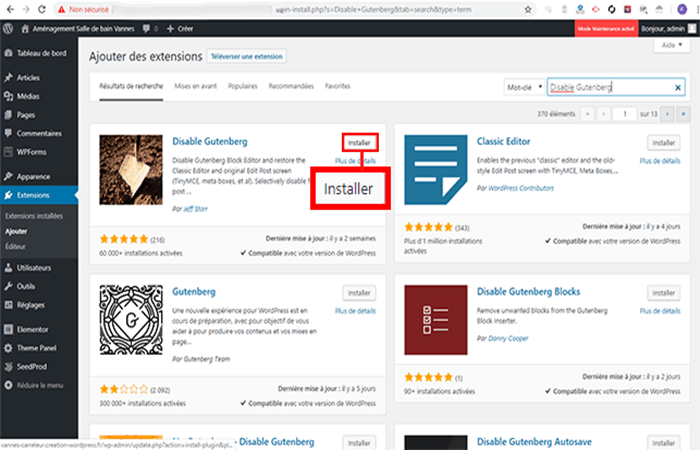Open the browser profile avatar

(682, 9)
